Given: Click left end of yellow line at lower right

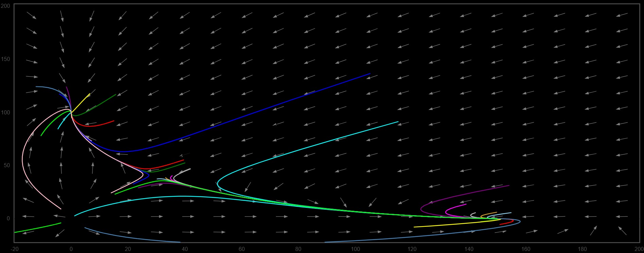Looking at the screenshot, I should pyautogui.click(x=414, y=227).
